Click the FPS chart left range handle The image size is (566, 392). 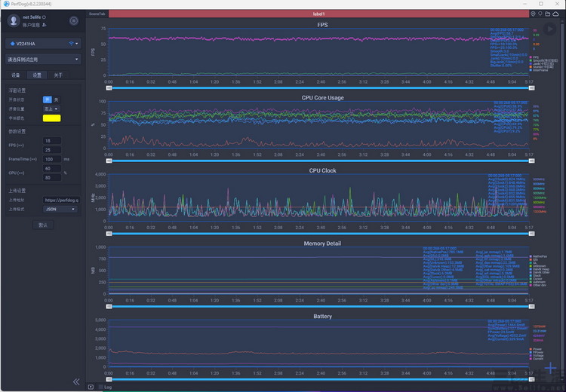pos(109,87)
